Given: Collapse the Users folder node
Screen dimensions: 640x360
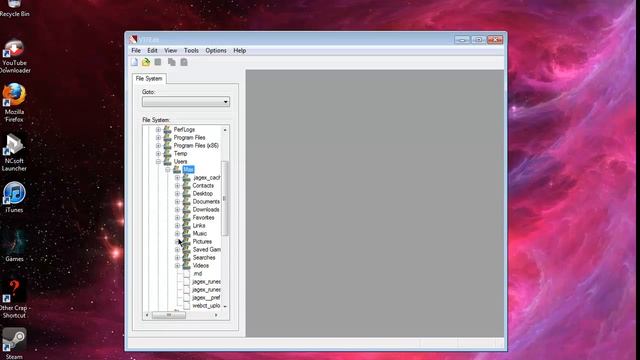Looking at the screenshot, I should [x=158, y=162].
